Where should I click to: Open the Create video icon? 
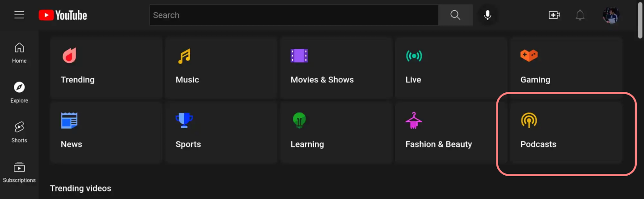pyautogui.click(x=554, y=15)
